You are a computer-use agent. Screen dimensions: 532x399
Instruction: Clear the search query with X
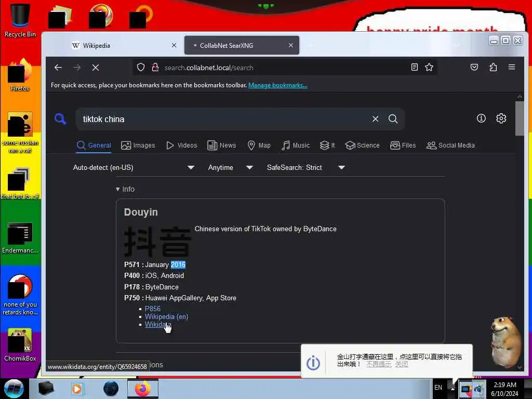click(x=375, y=119)
